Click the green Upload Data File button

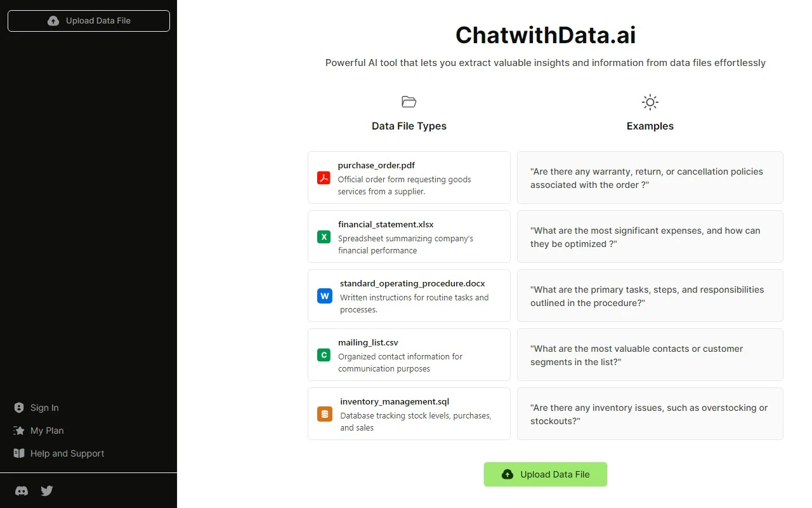click(546, 474)
